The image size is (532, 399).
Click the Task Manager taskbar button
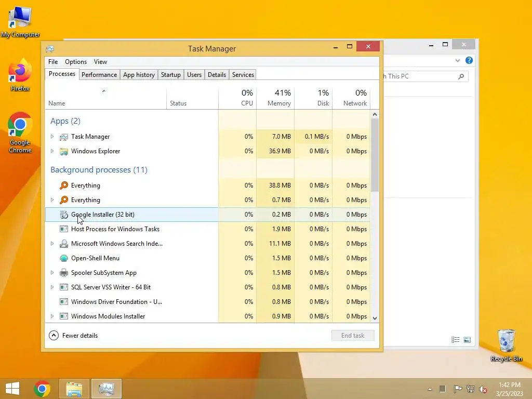[106, 389]
